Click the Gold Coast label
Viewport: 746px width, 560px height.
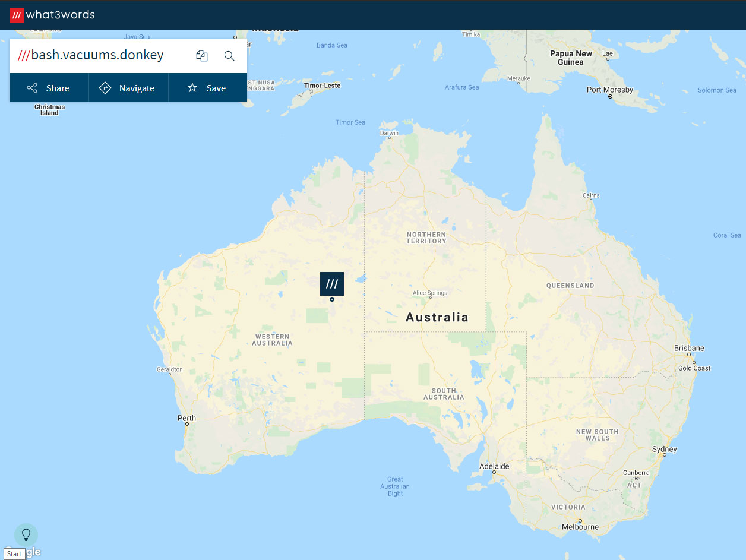tap(694, 368)
